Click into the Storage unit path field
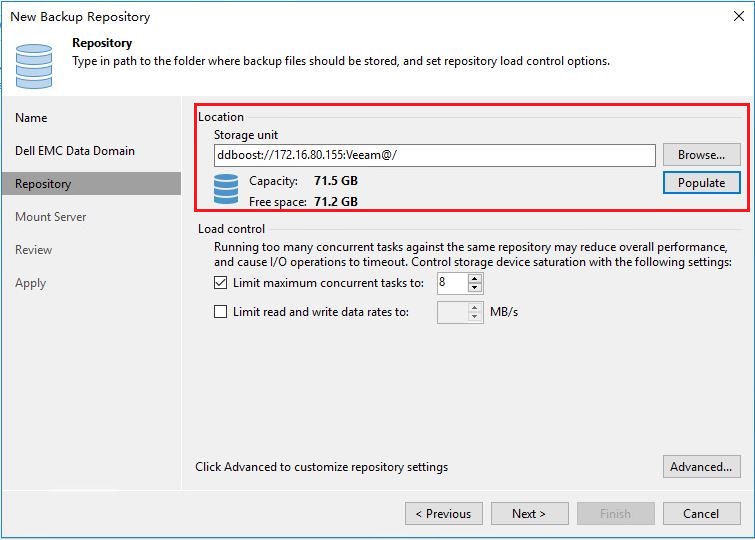The image size is (755, 540). 434,155
